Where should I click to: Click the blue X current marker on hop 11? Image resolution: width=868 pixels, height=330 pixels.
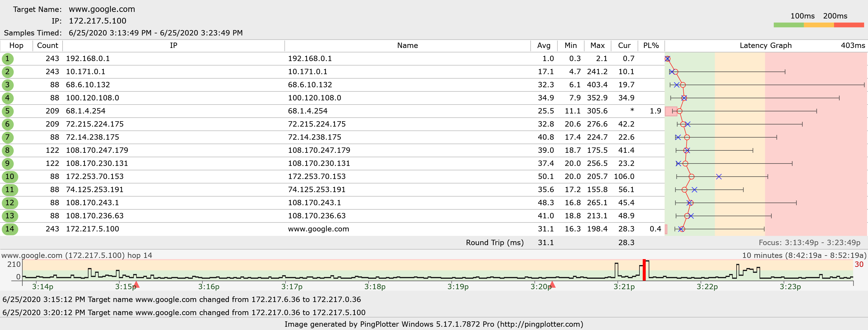694,190
